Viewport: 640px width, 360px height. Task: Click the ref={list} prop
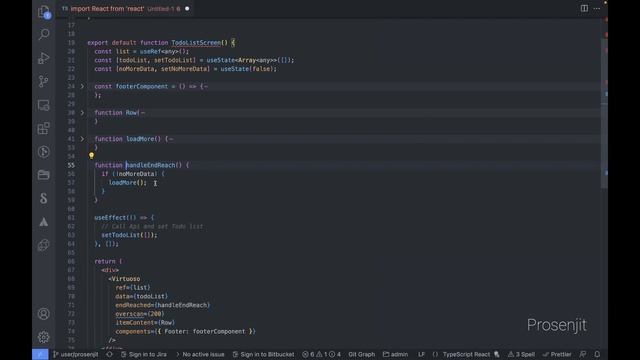pos(133,287)
